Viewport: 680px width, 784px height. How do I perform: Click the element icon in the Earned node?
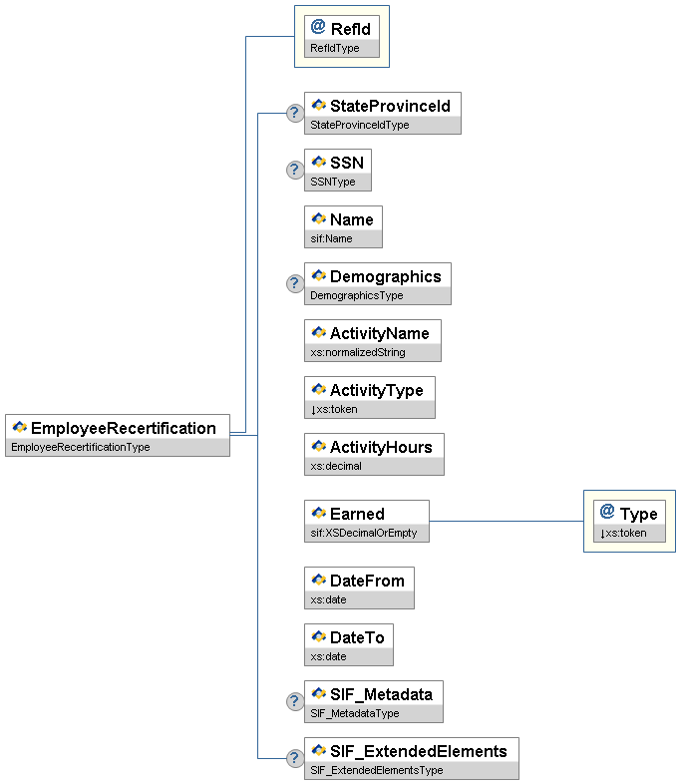click(x=319, y=514)
